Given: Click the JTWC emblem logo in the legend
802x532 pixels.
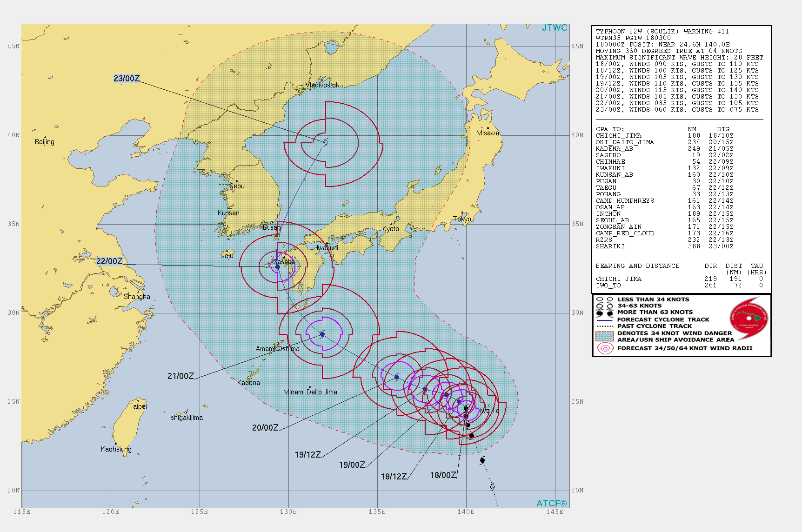Looking at the screenshot, I should [749, 319].
